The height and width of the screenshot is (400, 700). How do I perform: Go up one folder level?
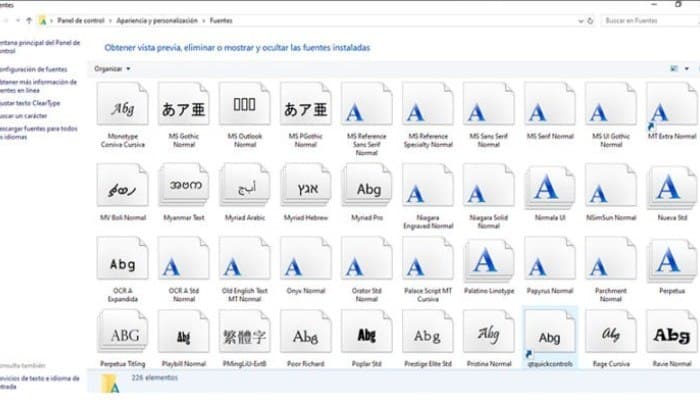click(x=29, y=21)
